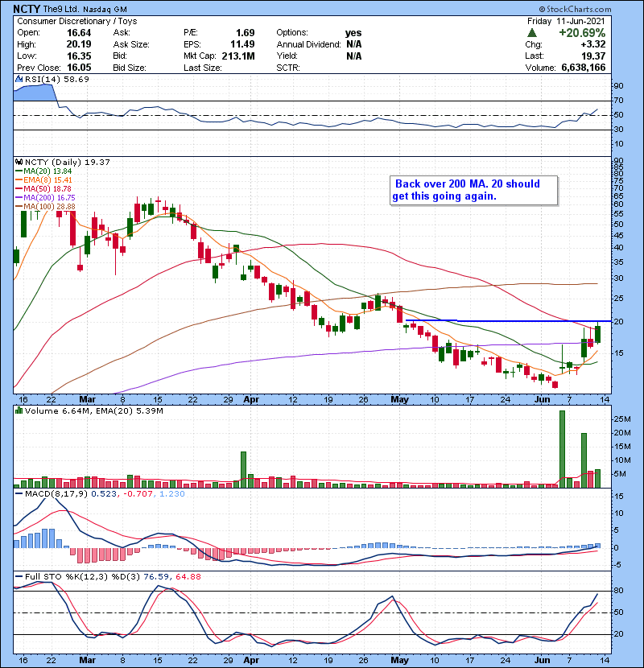Screen dimensions: 644x668
Task: Click the +20.69% percent change value
Action: tap(582, 33)
